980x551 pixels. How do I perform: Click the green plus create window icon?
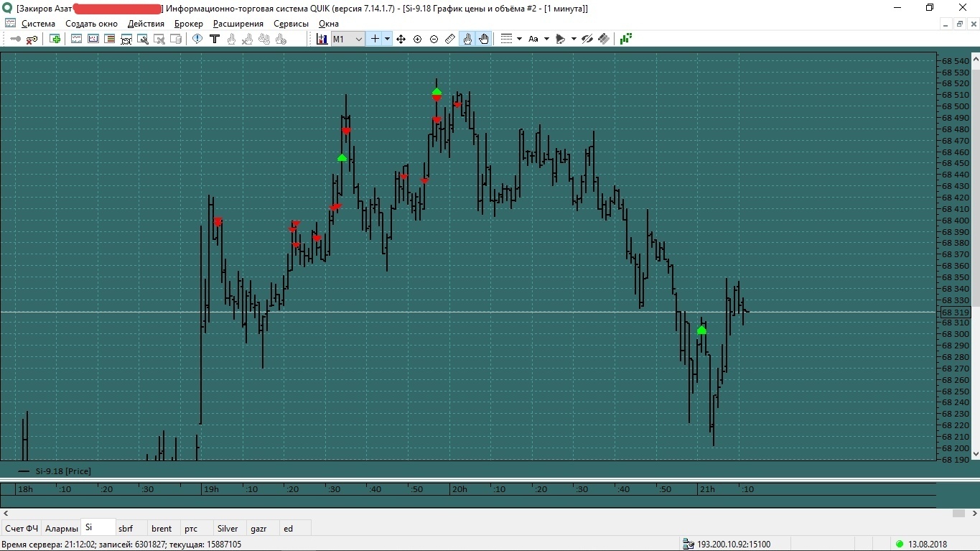coord(55,39)
